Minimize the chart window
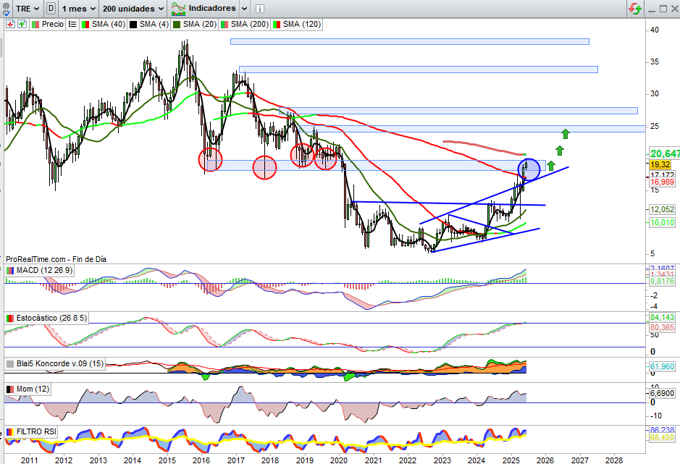Viewport: 680px width, 464px height. click(651, 9)
